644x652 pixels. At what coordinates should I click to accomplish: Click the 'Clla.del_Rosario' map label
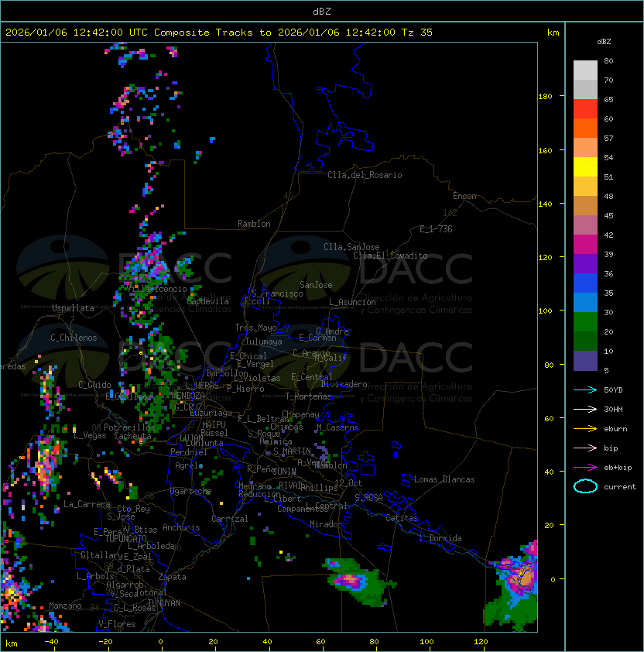(365, 175)
